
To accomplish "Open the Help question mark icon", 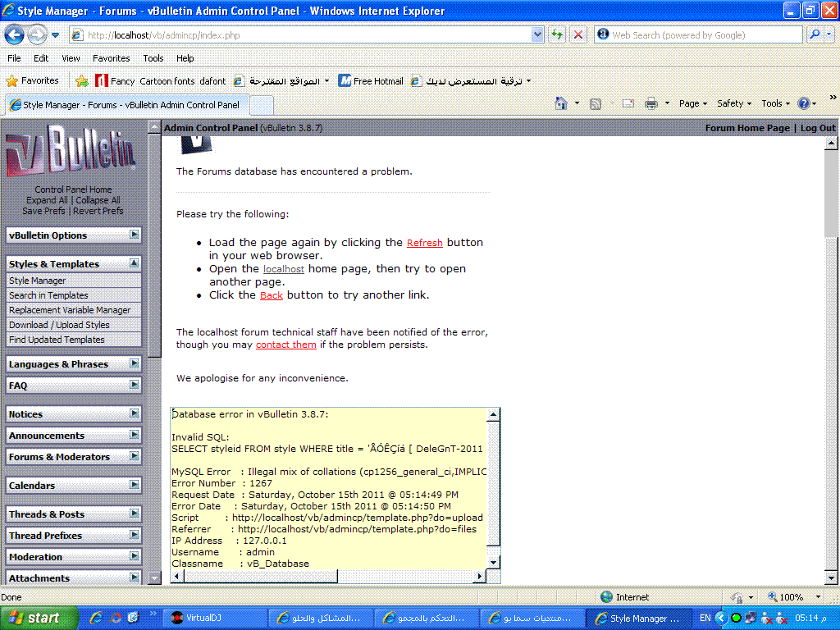I will 803,103.
